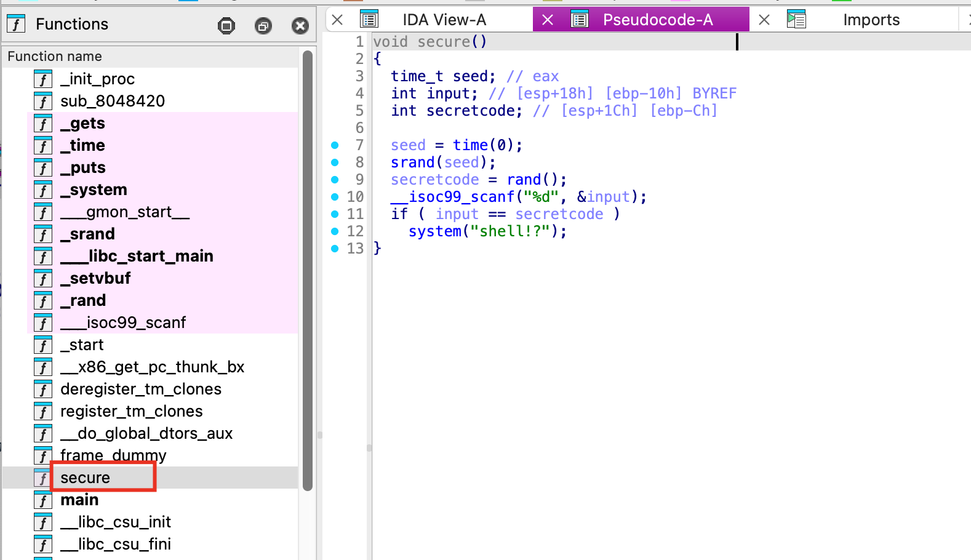Select __libc_csu_init function
This screenshot has height=560, width=971.
point(116,522)
